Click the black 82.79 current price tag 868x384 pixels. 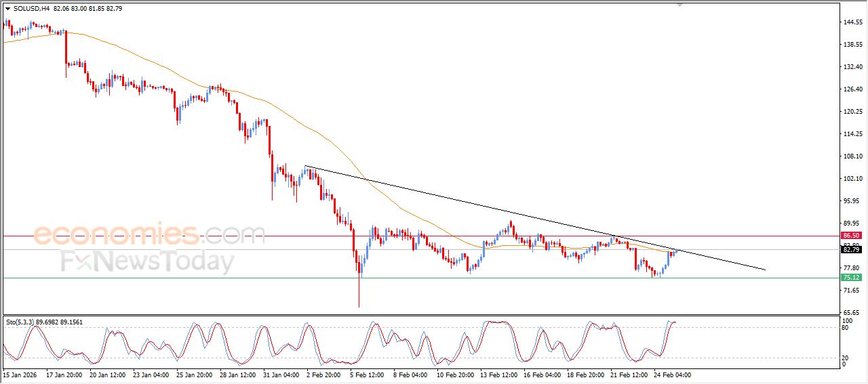pyautogui.click(x=850, y=250)
